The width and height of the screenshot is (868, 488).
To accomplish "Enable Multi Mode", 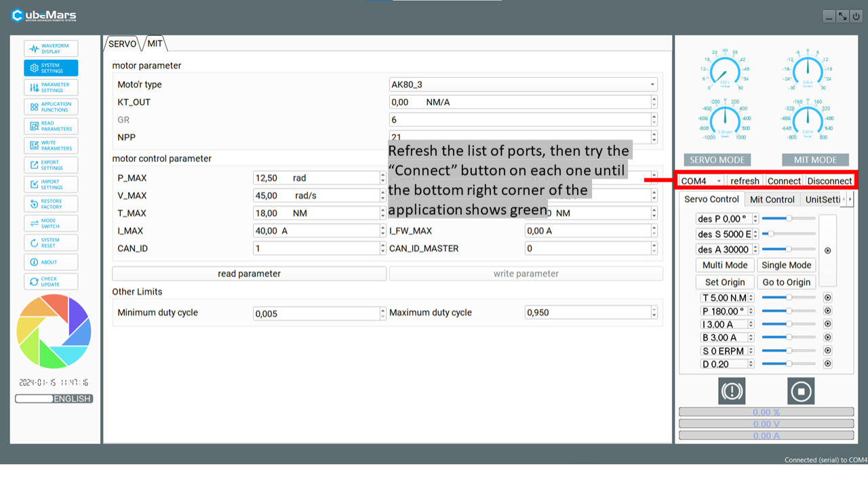I will [724, 265].
